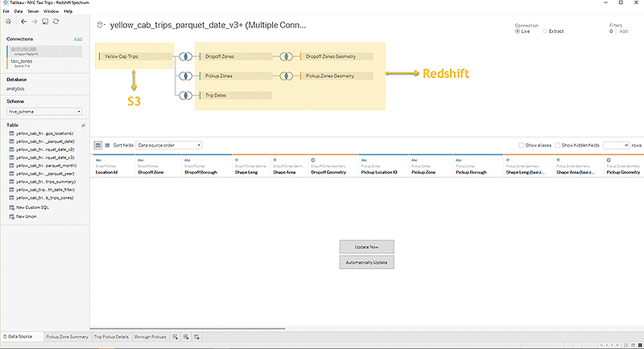This screenshot has width=644, height=349.
Task: Click the geometry type icon above Pickup Geometry
Action: (x=609, y=160)
